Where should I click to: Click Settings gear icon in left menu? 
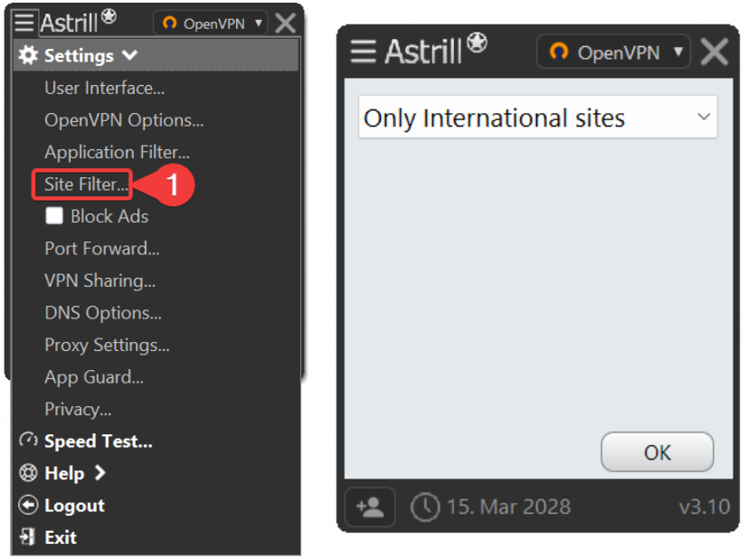tap(28, 55)
